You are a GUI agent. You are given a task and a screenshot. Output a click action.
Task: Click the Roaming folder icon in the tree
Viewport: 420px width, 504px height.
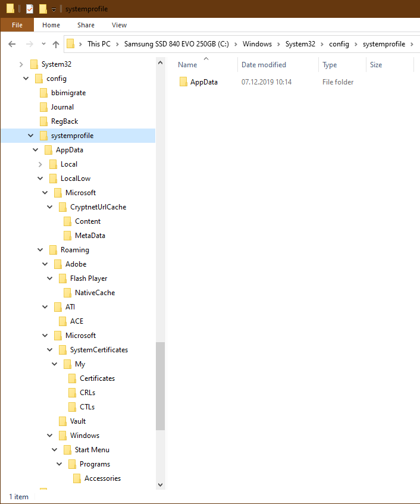click(x=53, y=250)
